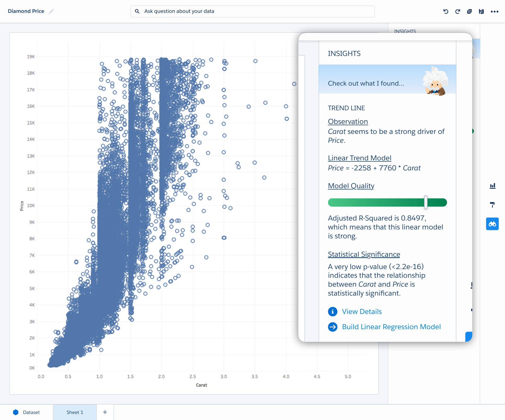Click the Ask question about your data field
The image size is (505, 420).
253,11
